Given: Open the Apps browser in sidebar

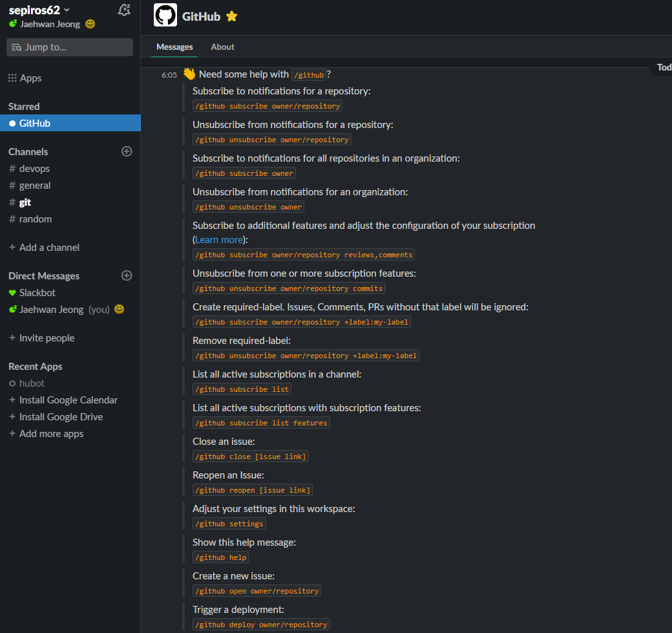Looking at the screenshot, I should click(25, 78).
